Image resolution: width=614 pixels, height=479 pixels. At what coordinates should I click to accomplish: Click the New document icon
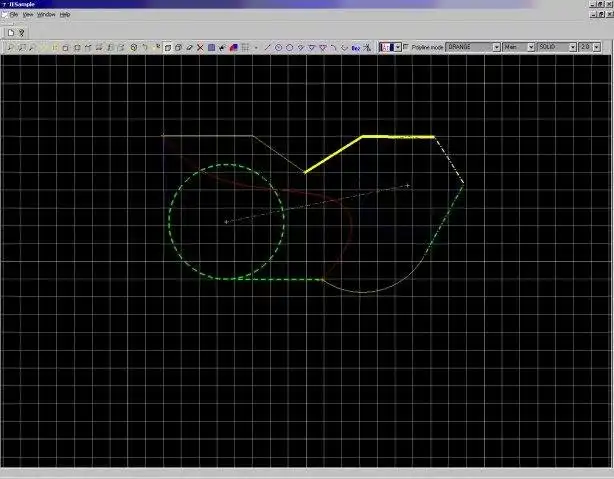click(x=11, y=33)
